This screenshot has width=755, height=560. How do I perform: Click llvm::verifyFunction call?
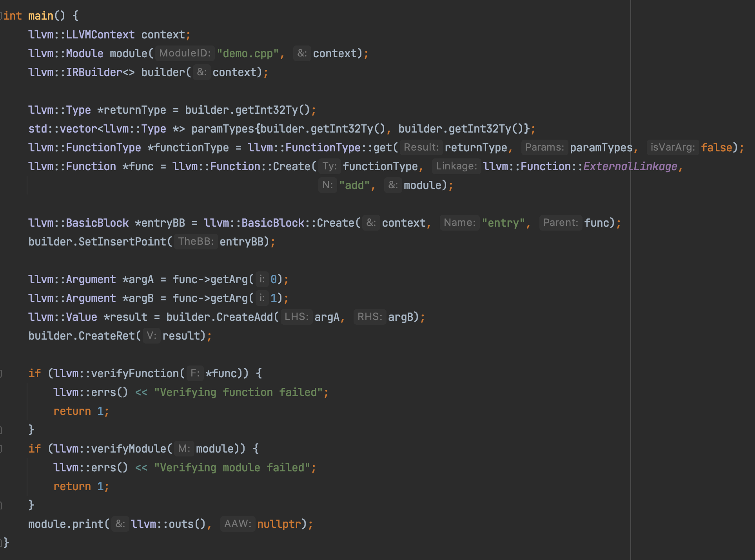click(x=116, y=373)
